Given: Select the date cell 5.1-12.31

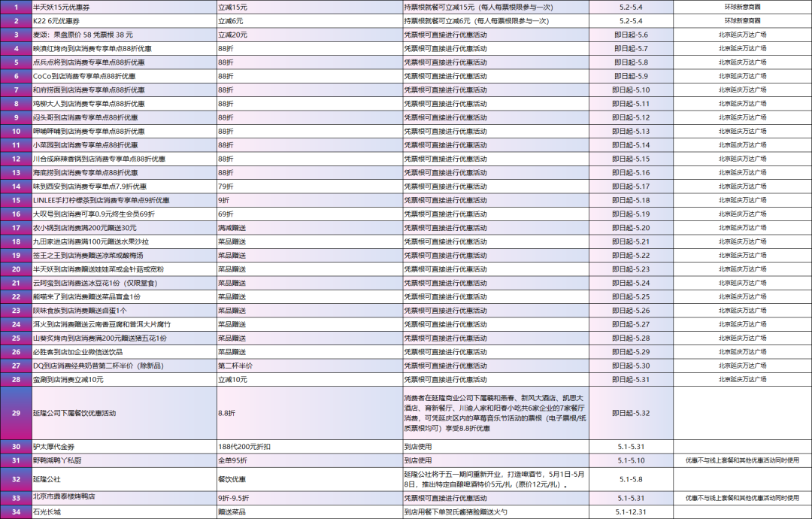Looking at the screenshot, I should [x=630, y=511].
